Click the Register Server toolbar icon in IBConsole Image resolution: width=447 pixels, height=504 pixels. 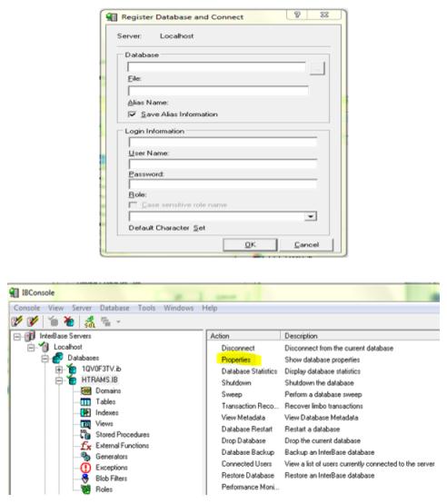(x=16, y=321)
